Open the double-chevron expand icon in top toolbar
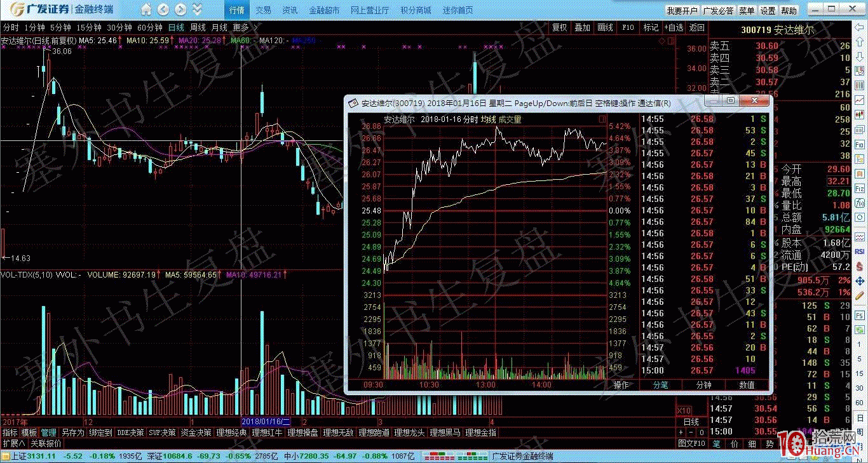 pos(197,10)
